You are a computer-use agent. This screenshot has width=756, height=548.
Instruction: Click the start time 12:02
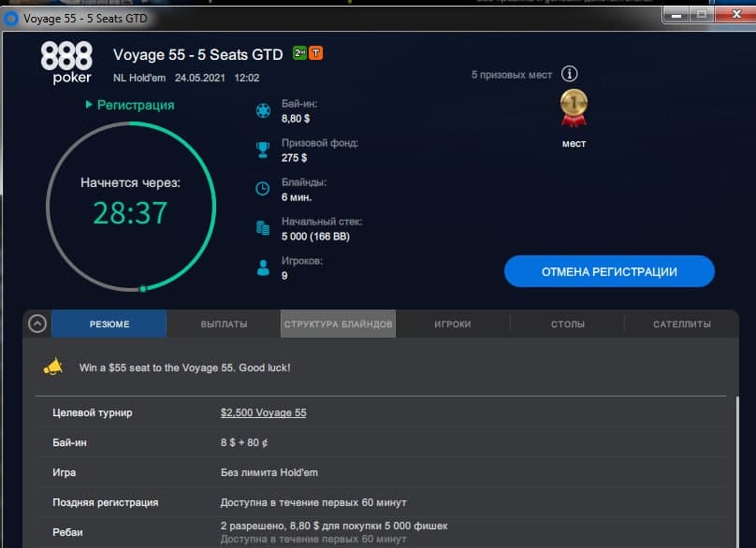247,78
